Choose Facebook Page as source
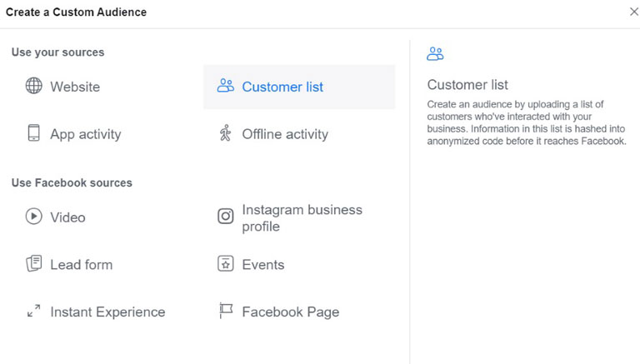The height and width of the screenshot is (364, 640). (291, 312)
